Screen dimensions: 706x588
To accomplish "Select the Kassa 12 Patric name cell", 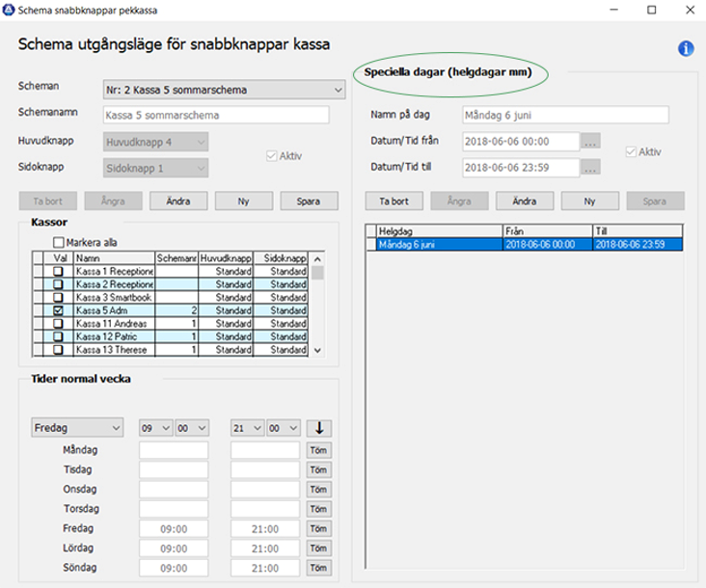I will tap(115, 336).
